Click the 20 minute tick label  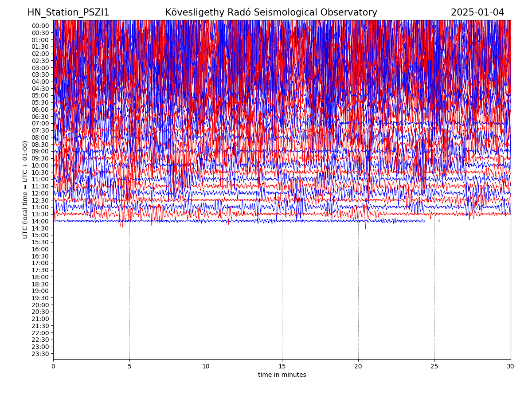pyautogui.click(x=358, y=366)
